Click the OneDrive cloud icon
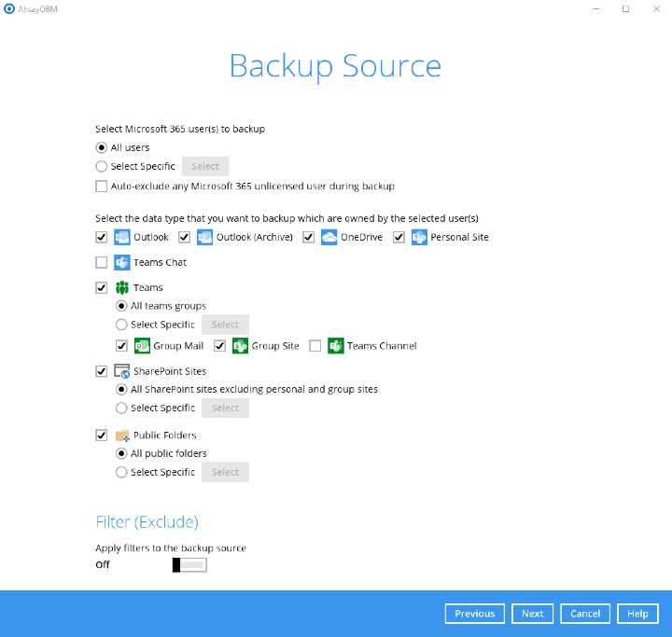This screenshot has width=672, height=637. pos(329,237)
